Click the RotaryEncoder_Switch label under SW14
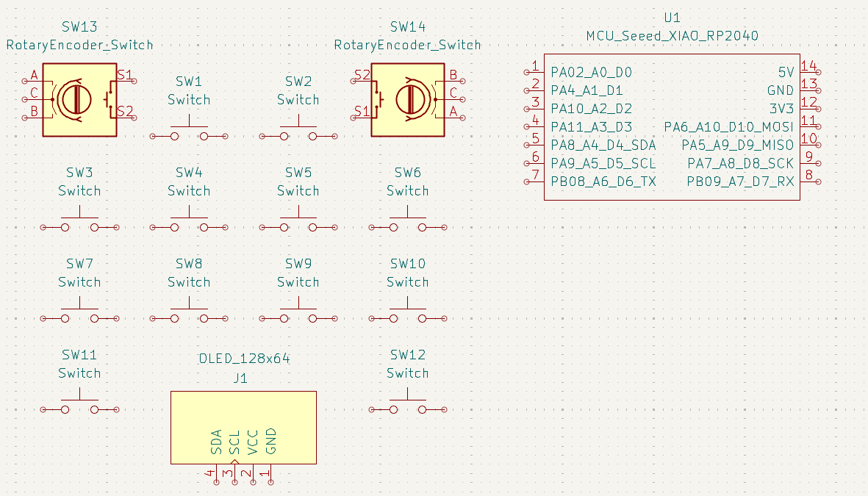Image resolution: width=868 pixels, height=496 pixels. pos(408,44)
